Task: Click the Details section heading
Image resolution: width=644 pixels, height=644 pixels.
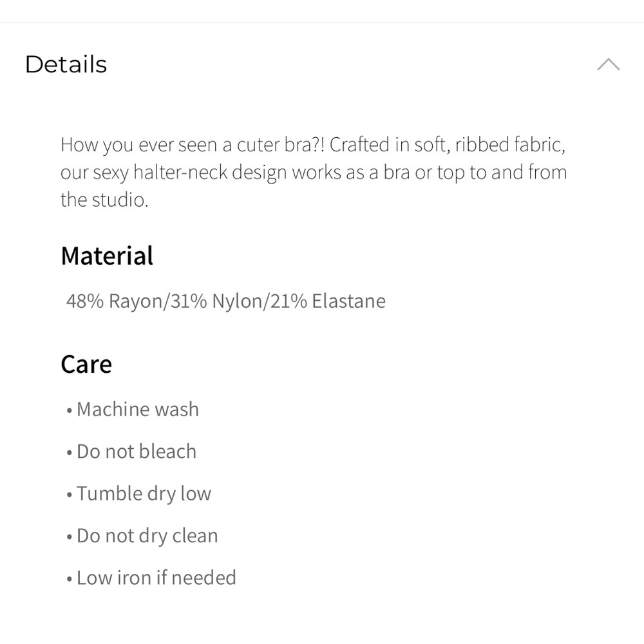Action: pos(66,64)
